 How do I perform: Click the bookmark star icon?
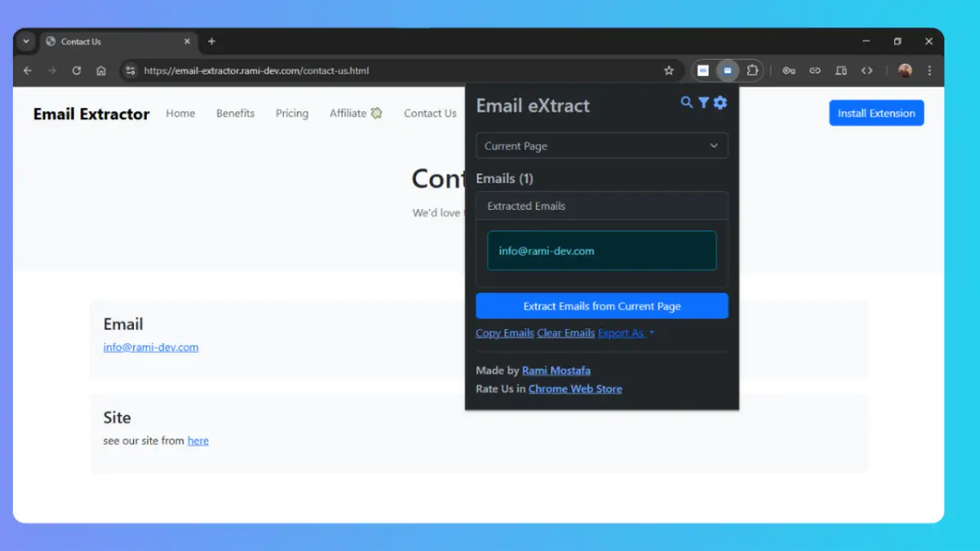coord(669,70)
